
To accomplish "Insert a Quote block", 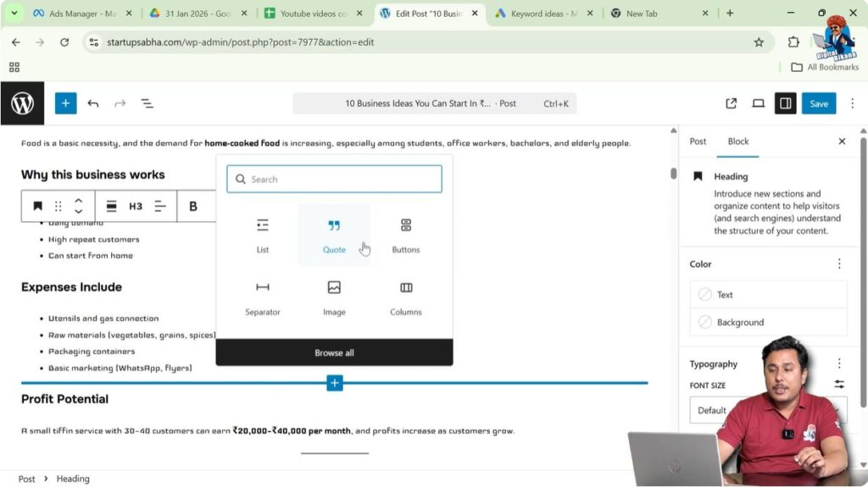I will [x=334, y=235].
